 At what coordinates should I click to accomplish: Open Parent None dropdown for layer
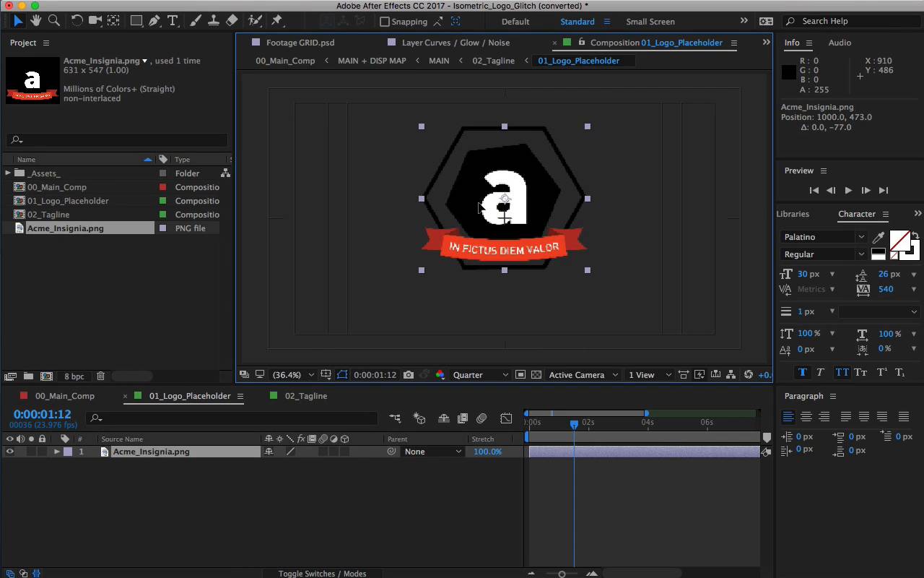point(432,452)
